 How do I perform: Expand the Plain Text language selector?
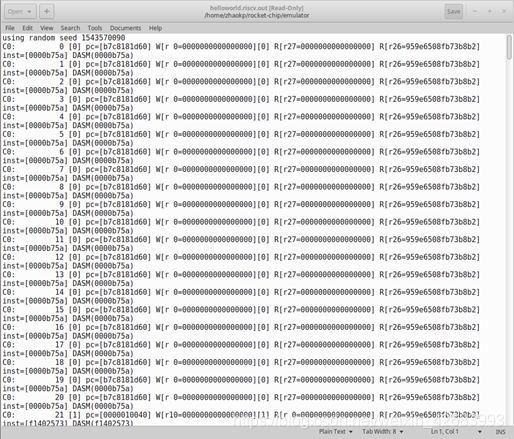[336, 432]
